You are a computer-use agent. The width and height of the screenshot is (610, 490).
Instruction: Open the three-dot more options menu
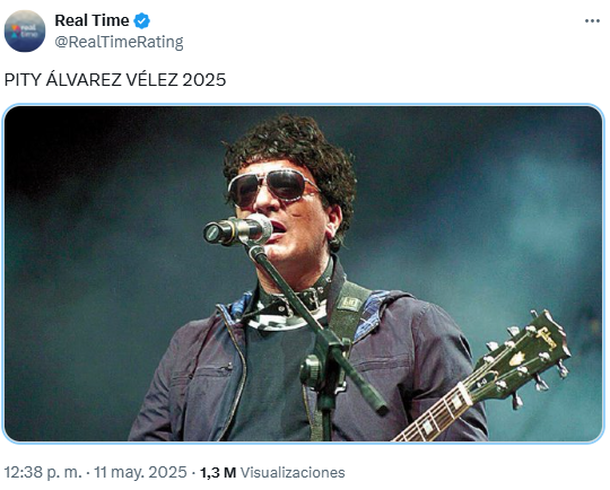[x=592, y=21]
